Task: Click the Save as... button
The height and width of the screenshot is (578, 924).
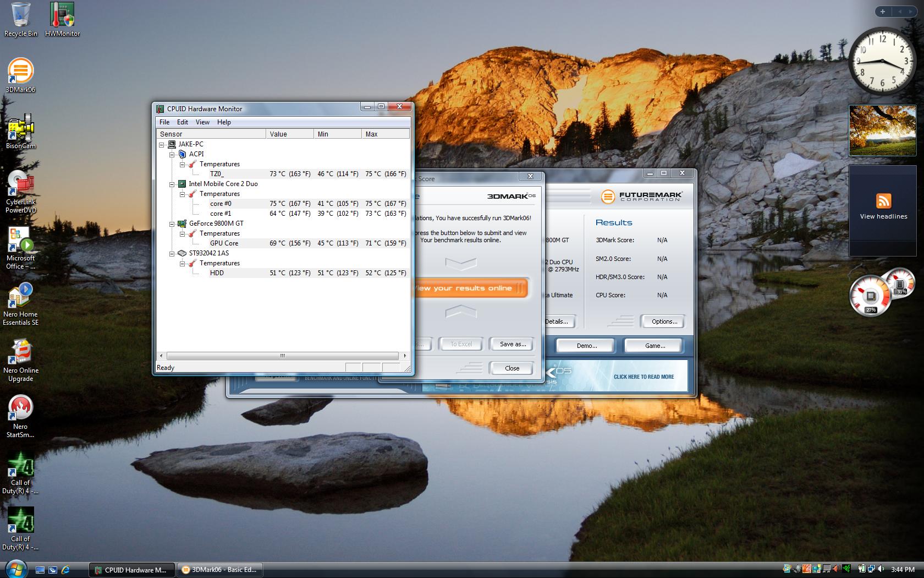Action: click(513, 344)
